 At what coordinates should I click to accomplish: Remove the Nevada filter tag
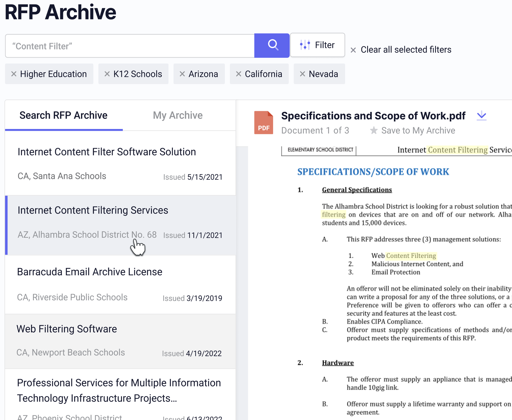302,74
